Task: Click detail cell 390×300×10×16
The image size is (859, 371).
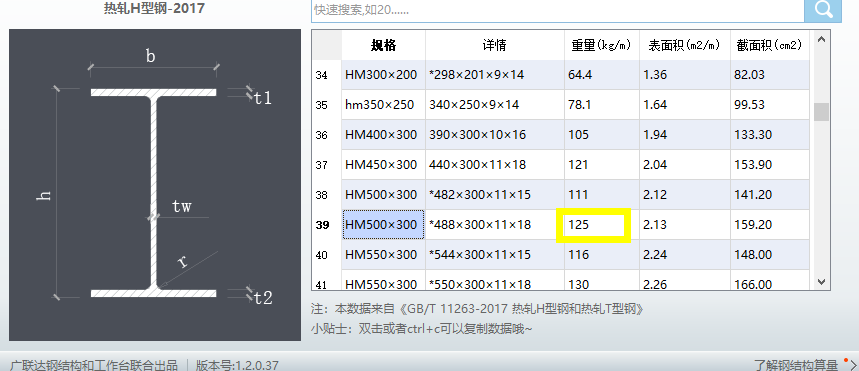Action: point(495,135)
